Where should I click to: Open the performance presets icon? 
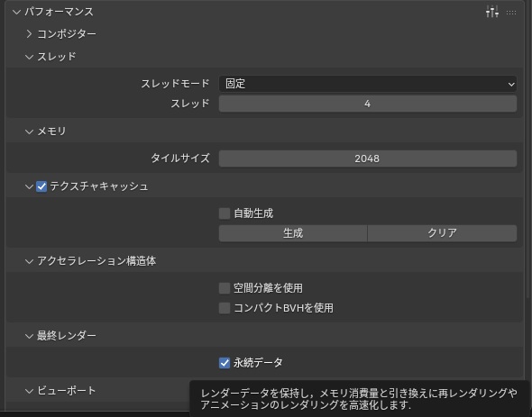tap(492, 12)
